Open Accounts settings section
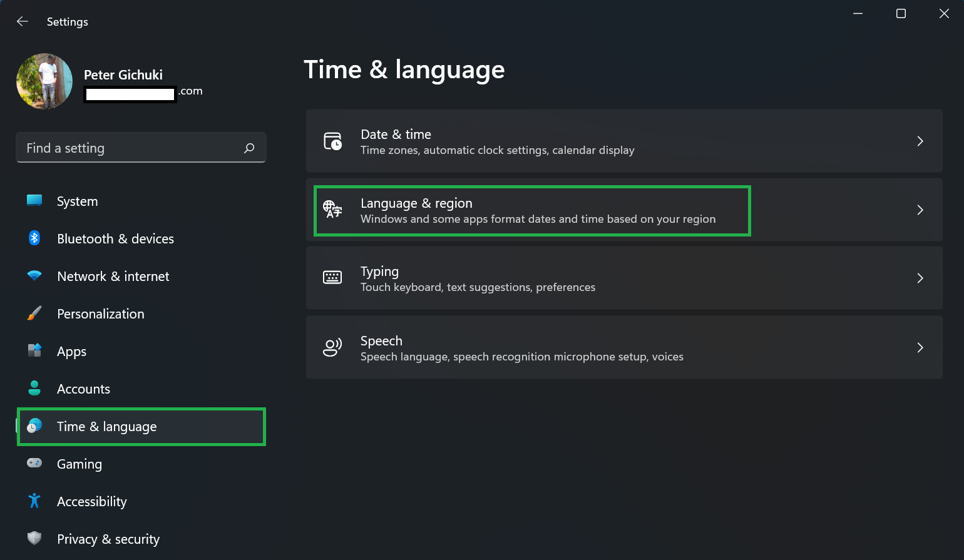The height and width of the screenshot is (560, 964). tap(83, 389)
